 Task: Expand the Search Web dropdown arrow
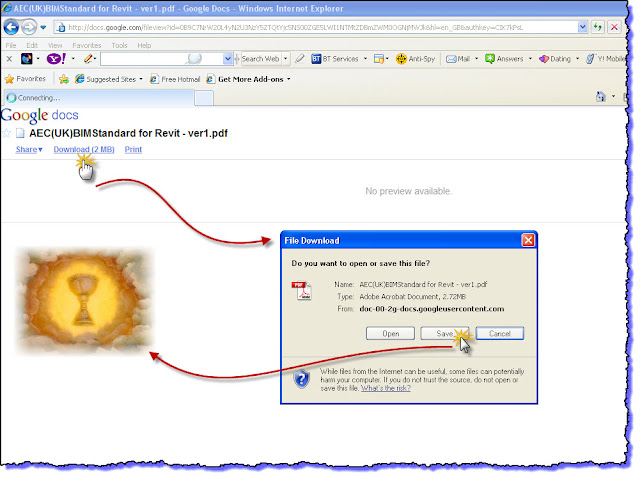[x=285, y=59]
